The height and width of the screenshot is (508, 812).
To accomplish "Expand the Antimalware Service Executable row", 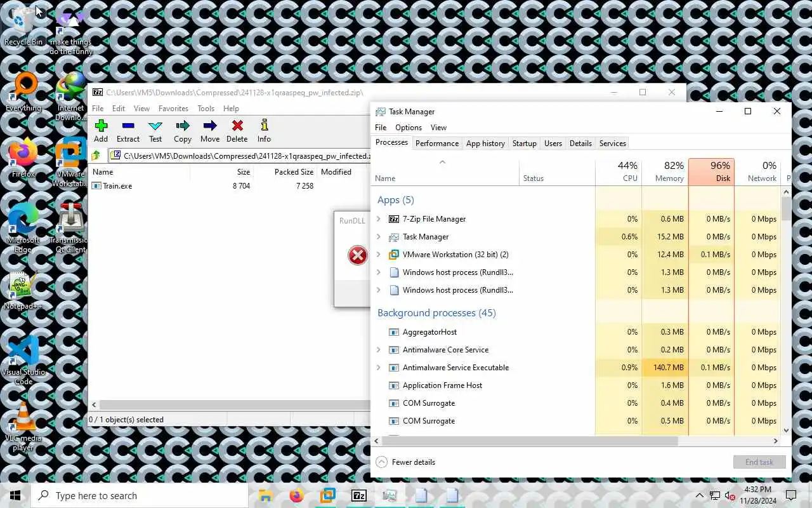I will [x=379, y=368].
